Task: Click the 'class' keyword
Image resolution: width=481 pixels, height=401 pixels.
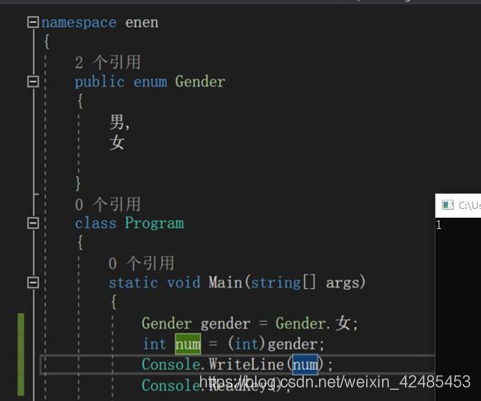Action: tap(95, 223)
